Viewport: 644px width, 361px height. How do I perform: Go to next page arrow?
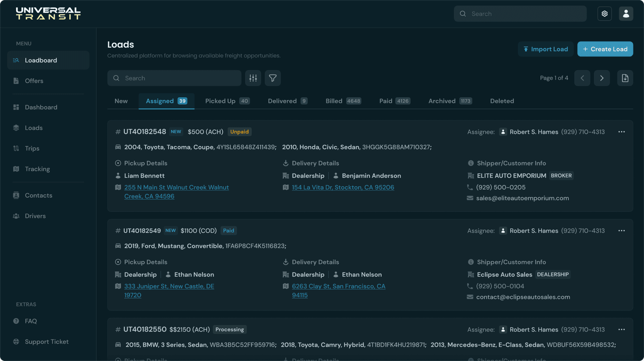pyautogui.click(x=602, y=78)
